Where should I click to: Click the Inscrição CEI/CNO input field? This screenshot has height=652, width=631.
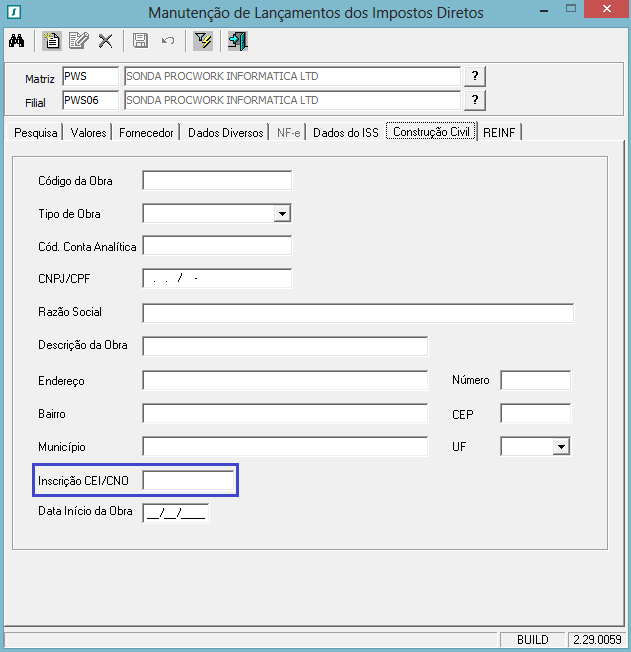coord(188,481)
